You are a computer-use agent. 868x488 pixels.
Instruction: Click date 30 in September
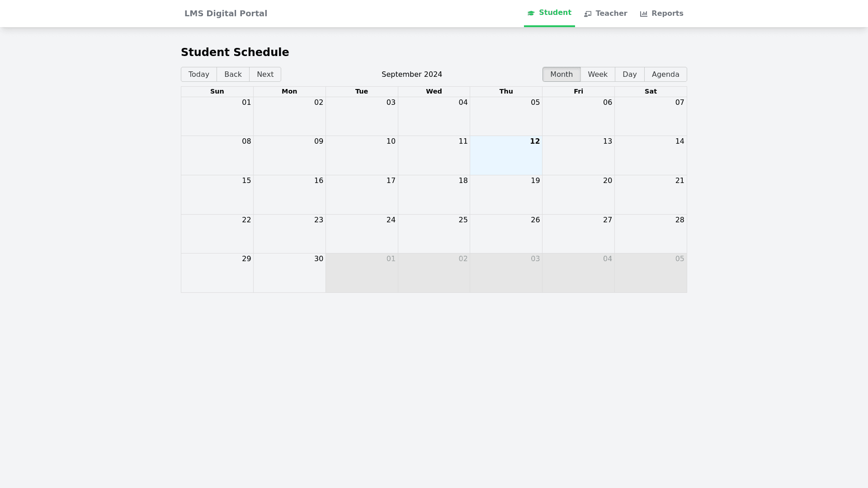pyautogui.click(x=319, y=259)
